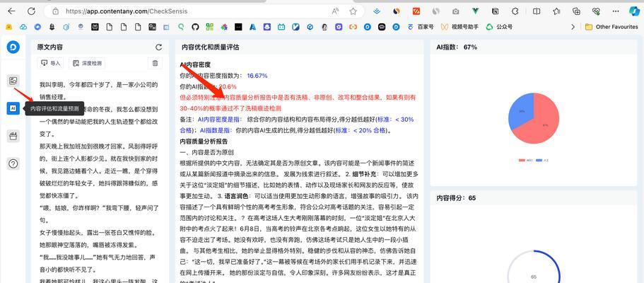Click the 原文内容 panel heading
Viewport: 644px width, 283px height.
(x=50, y=47)
